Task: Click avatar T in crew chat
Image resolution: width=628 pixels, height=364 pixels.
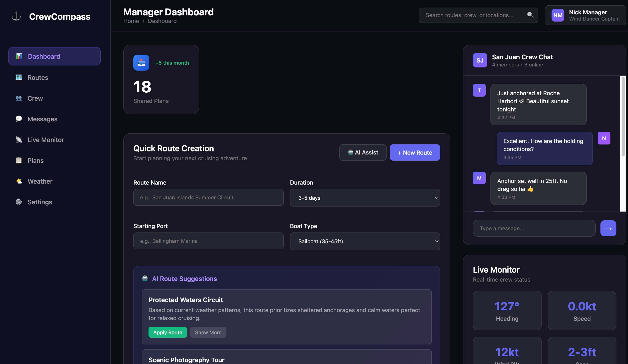Action: point(479,90)
